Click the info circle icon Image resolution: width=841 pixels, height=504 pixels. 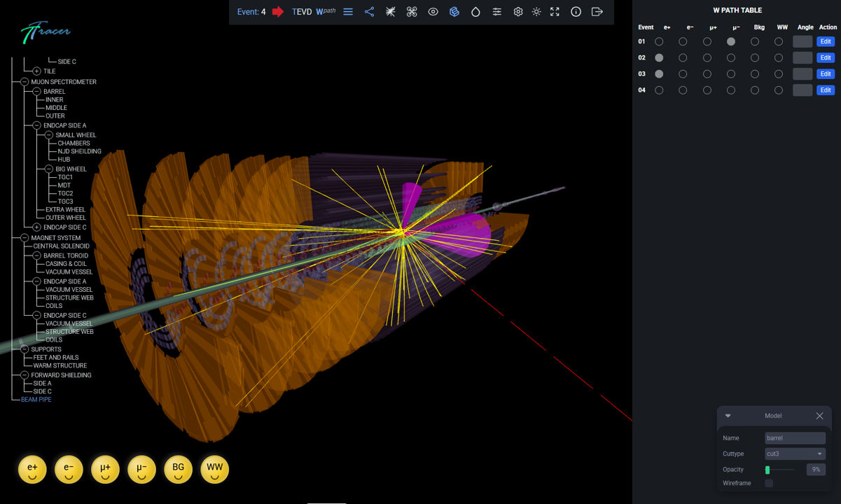(576, 12)
